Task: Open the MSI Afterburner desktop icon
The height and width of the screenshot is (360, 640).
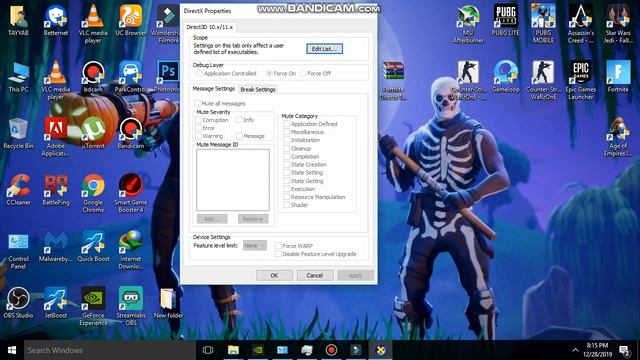Action: 468,24
